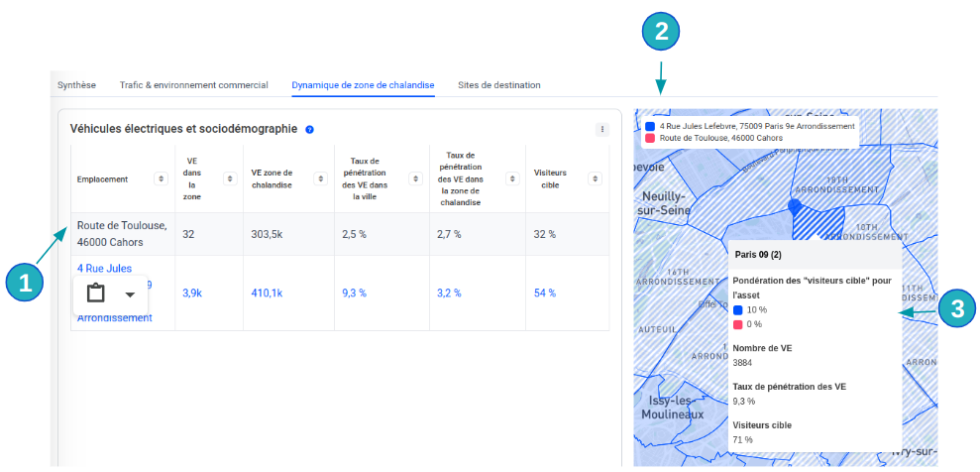Select Dynamique de zone de chalandise tab
980x472 pixels.
coord(363,85)
